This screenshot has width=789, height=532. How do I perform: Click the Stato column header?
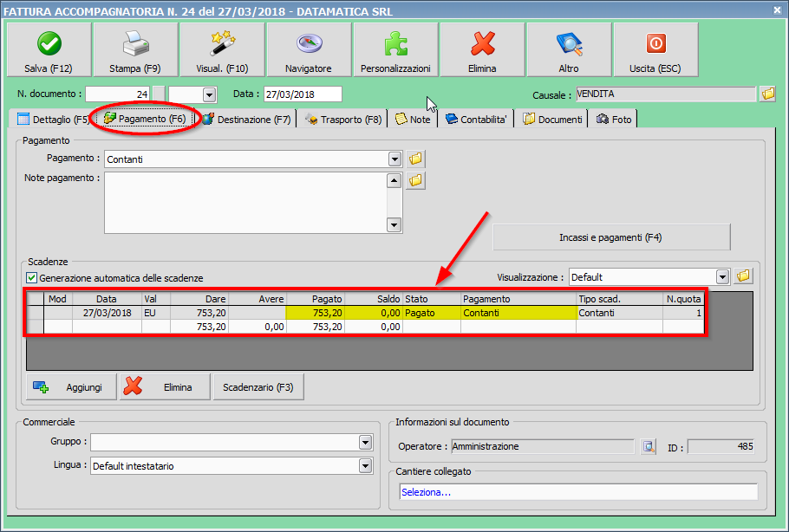(x=432, y=299)
